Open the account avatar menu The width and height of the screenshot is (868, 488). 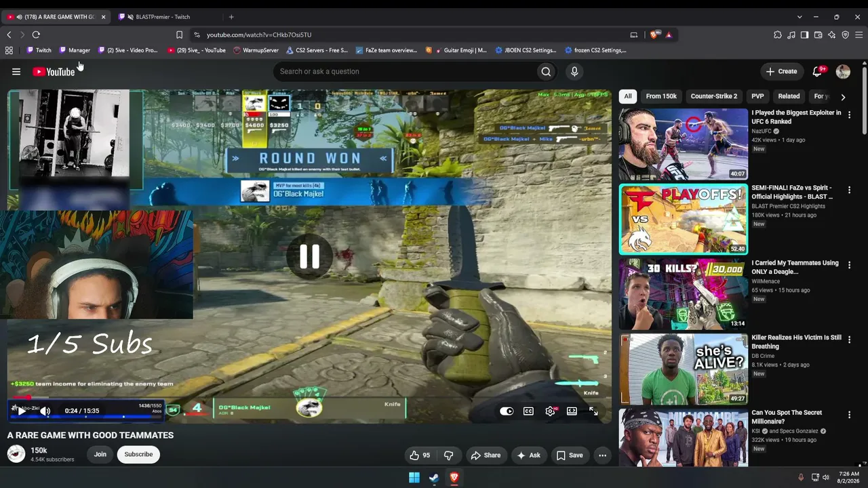click(x=843, y=71)
